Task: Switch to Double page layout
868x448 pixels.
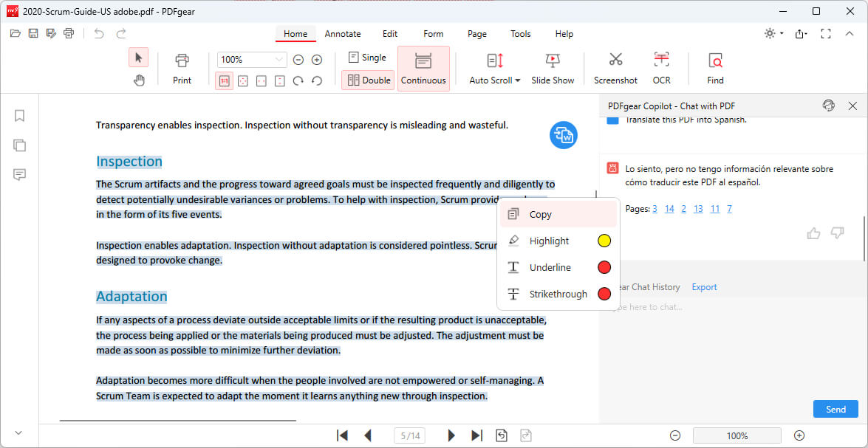Action: click(367, 80)
